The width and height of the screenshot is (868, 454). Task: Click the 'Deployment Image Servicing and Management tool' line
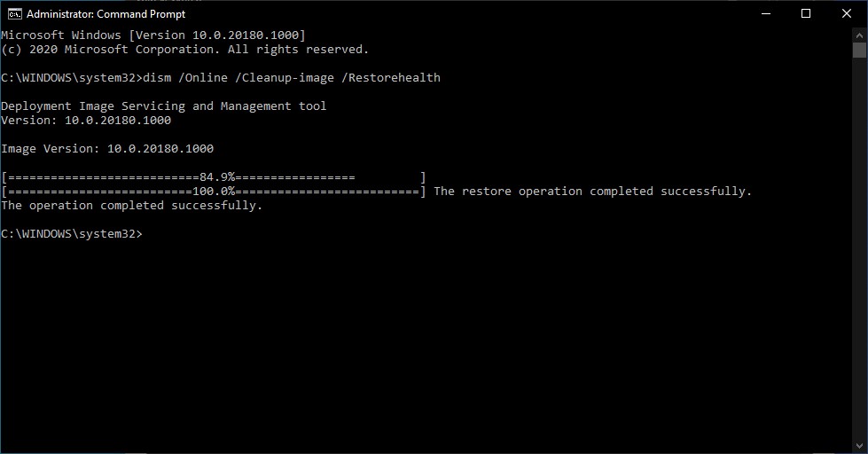(x=164, y=106)
